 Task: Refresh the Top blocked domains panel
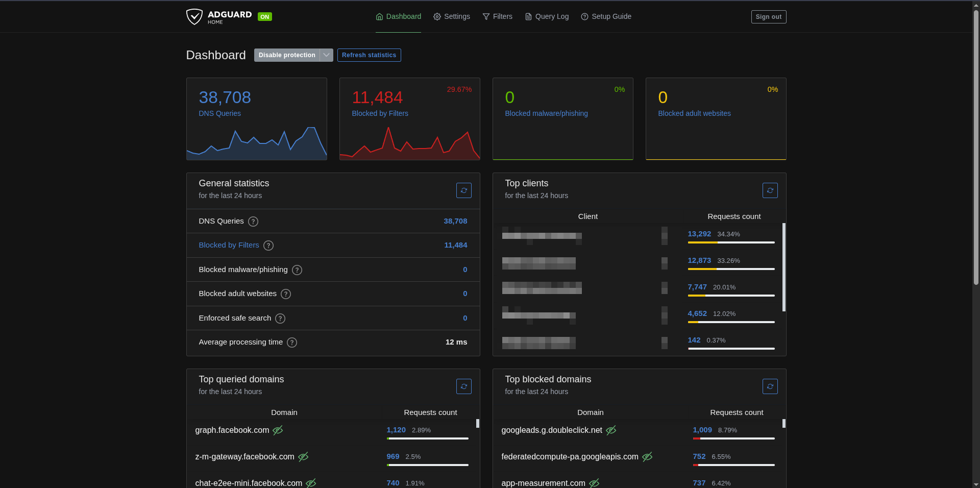click(x=770, y=386)
